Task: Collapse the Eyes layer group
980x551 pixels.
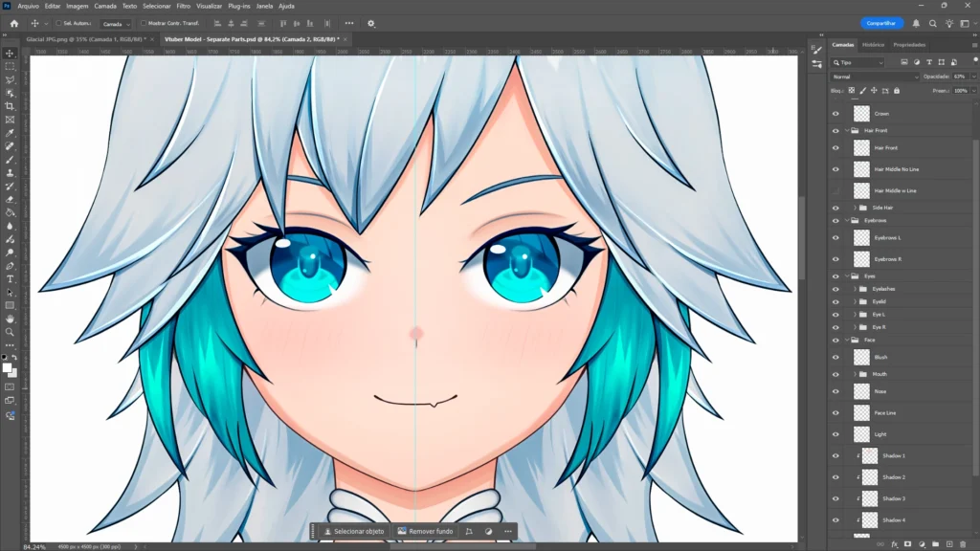Action: tap(846, 275)
